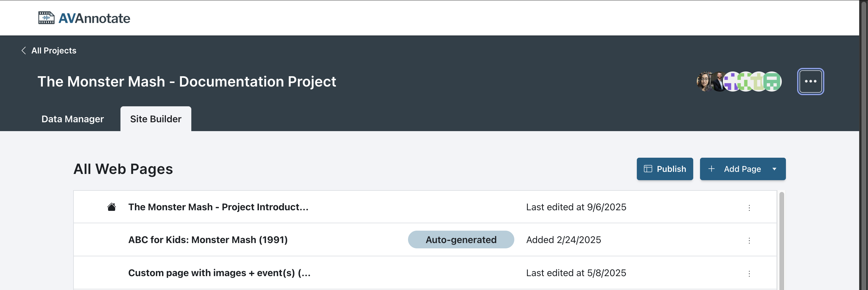Click the back chevron beside All Projects

[x=24, y=50]
